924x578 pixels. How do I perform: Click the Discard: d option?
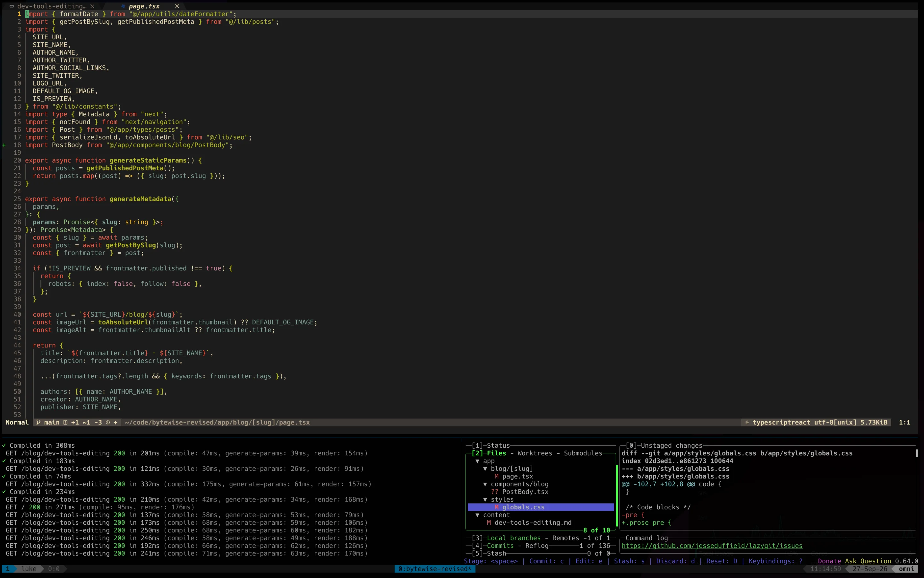click(675, 561)
